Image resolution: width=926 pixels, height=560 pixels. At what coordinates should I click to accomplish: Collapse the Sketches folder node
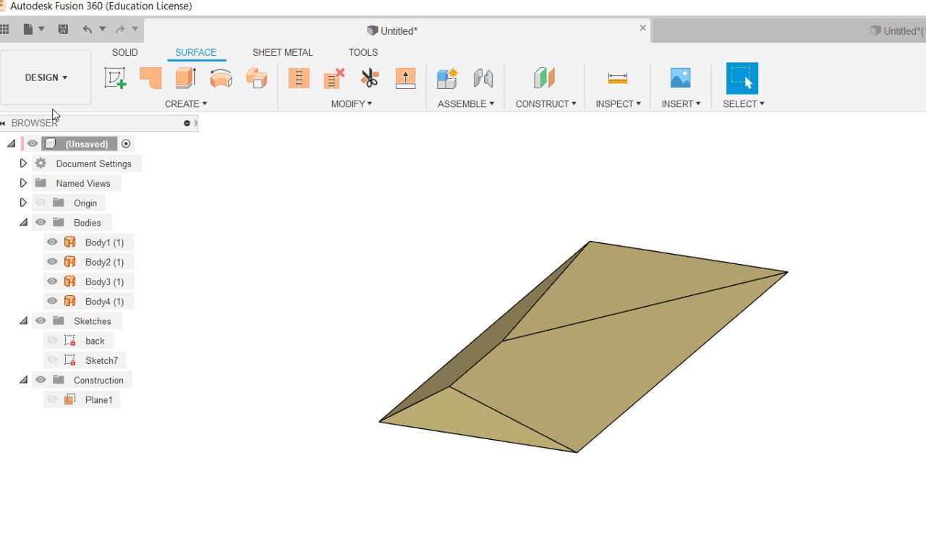tap(23, 321)
